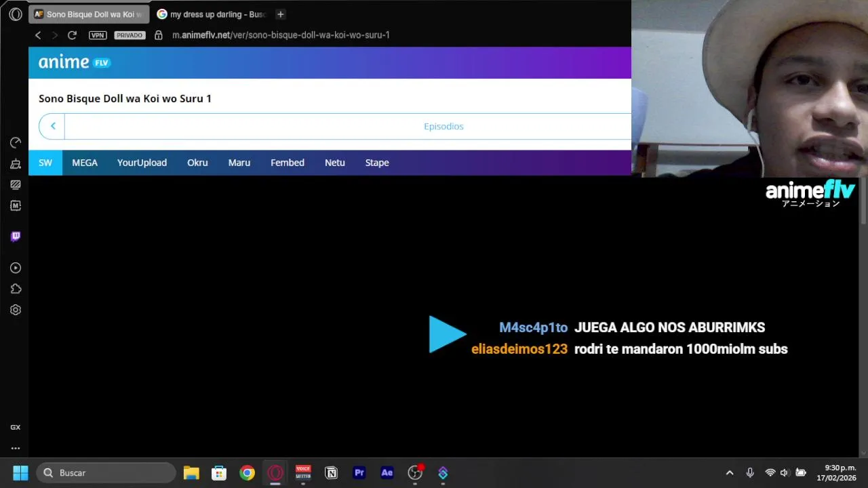
Task: Click the microphone icon in the system tray
Action: click(750, 472)
